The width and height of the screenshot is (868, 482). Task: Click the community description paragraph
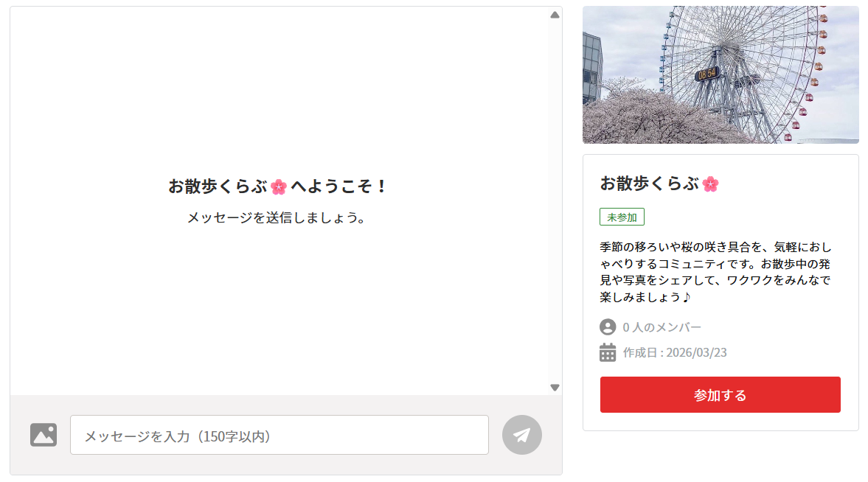tap(717, 272)
